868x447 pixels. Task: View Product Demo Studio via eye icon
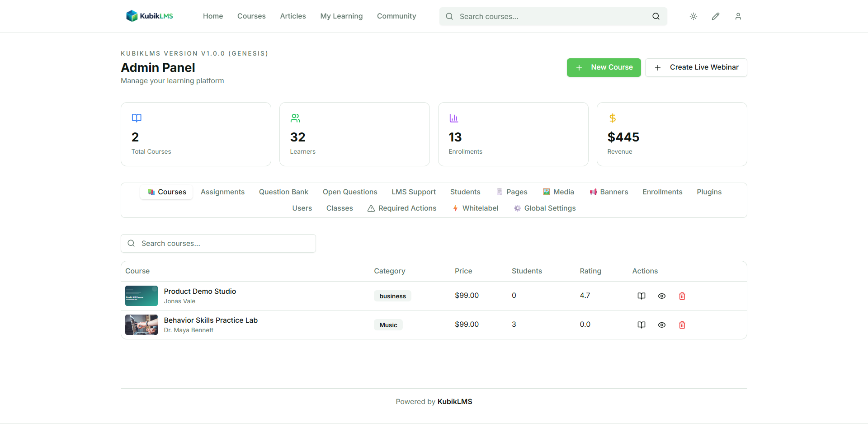click(662, 296)
